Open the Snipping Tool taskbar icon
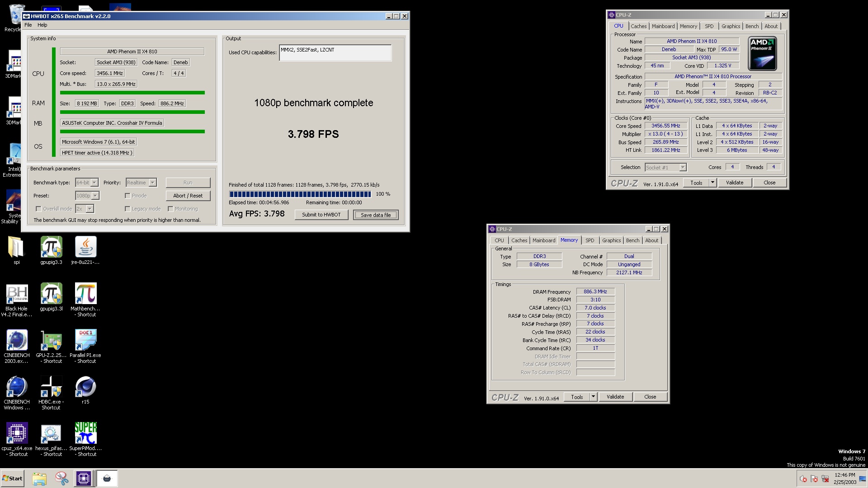The height and width of the screenshot is (488, 868). coord(61,479)
